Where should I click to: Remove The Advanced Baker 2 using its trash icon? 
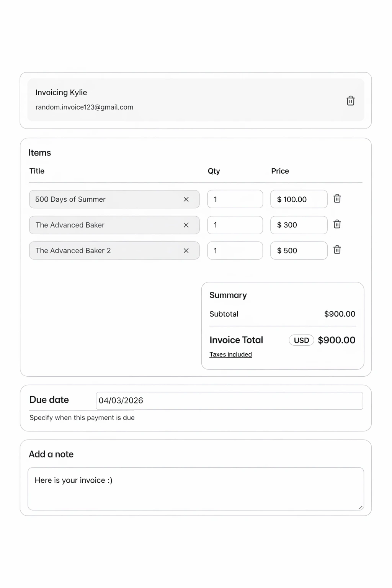click(x=337, y=250)
